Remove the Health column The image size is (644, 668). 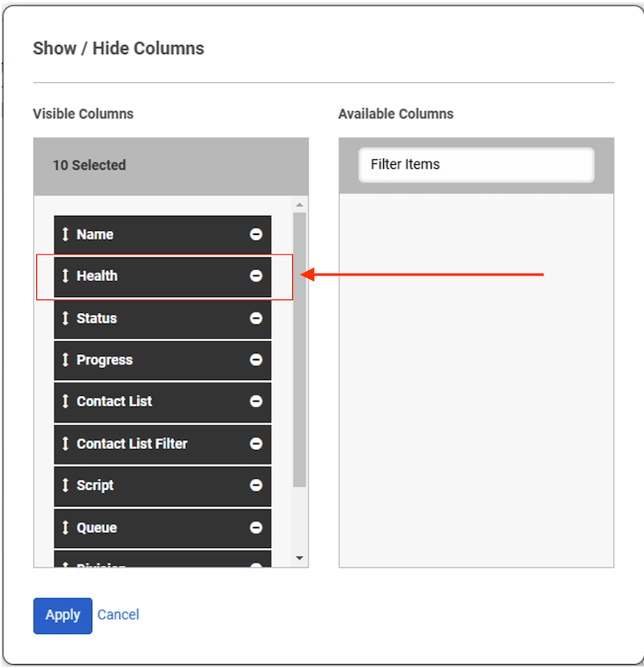pos(256,276)
